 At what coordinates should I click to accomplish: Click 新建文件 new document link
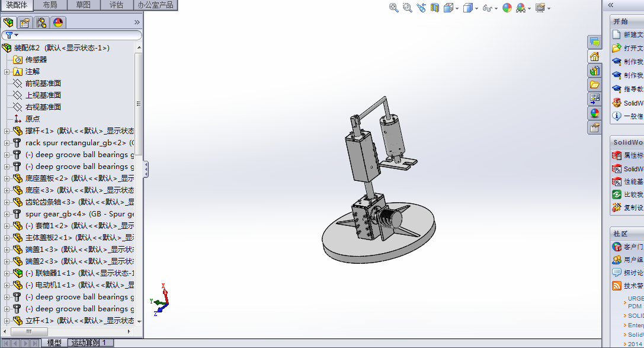coord(633,35)
